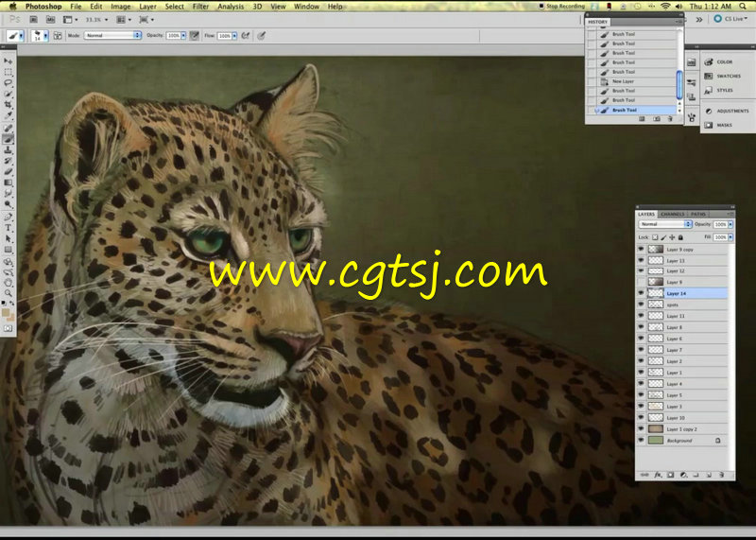Viewport: 756px width, 540px height.
Task: Open the Masks panel
Action: pos(718,125)
